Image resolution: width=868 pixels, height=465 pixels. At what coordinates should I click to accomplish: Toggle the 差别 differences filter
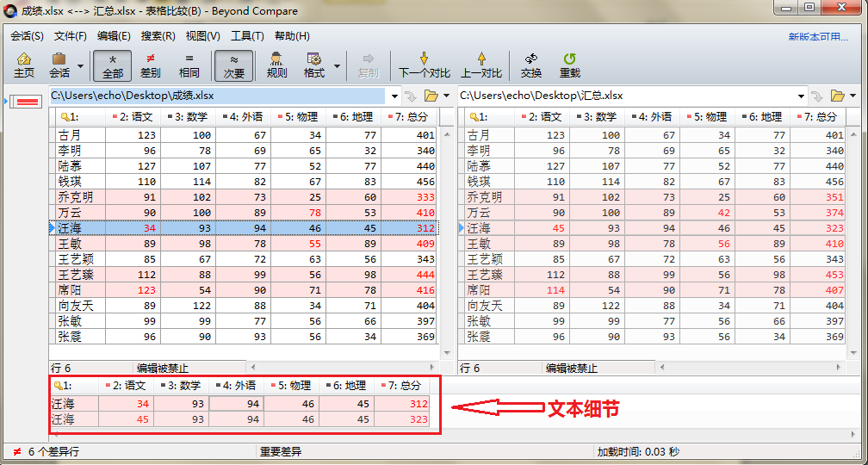150,65
